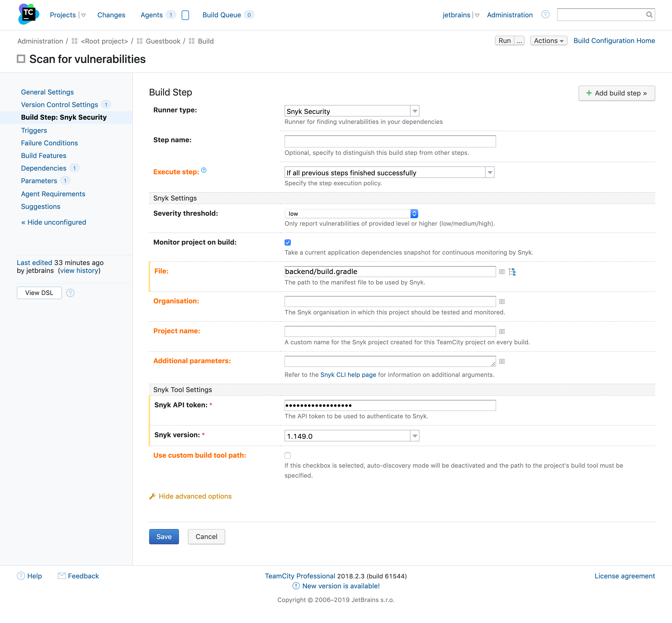Open the Runner type dropdown
The width and height of the screenshot is (672, 623).
point(352,111)
